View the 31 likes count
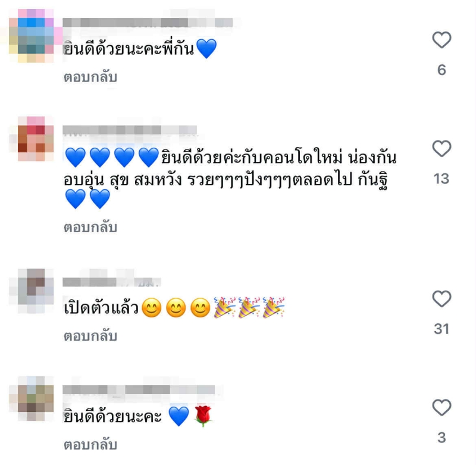 click(441, 329)
